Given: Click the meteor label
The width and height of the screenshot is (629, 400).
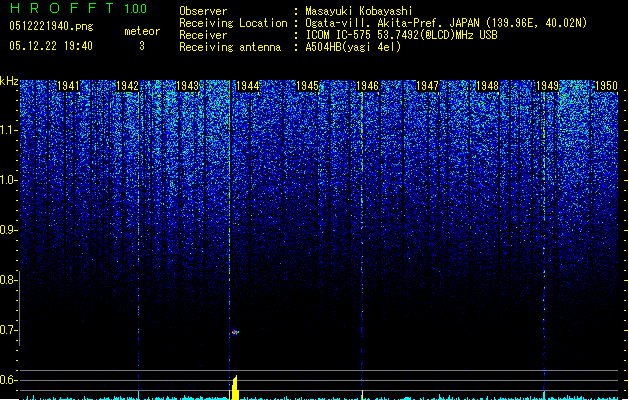Looking at the screenshot, I should 142,31.
